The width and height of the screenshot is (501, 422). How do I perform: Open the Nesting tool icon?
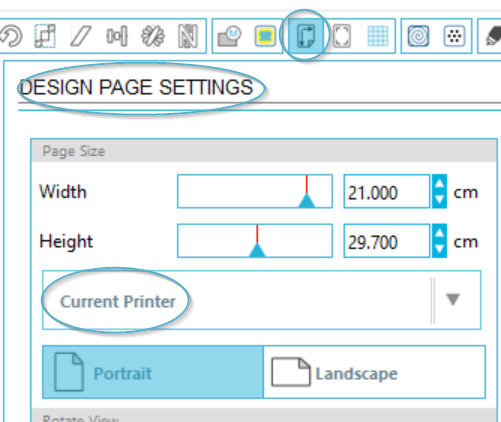(x=188, y=36)
